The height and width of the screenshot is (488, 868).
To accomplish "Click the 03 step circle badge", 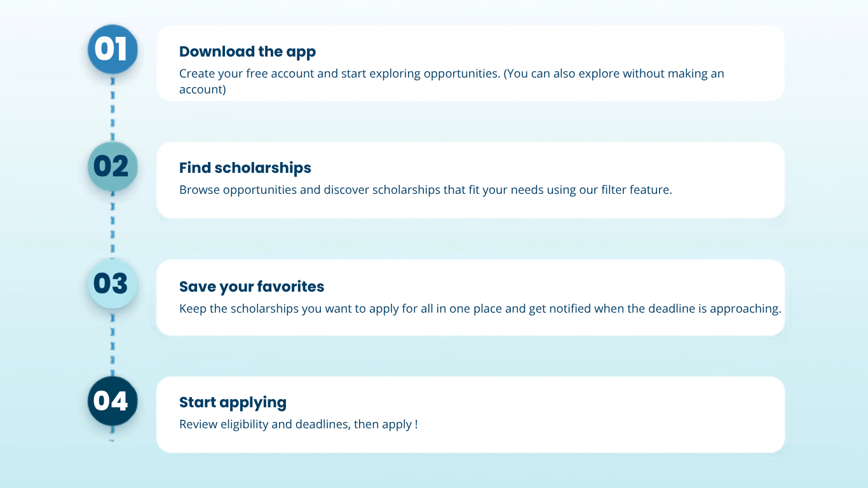I will coord(112,284).
